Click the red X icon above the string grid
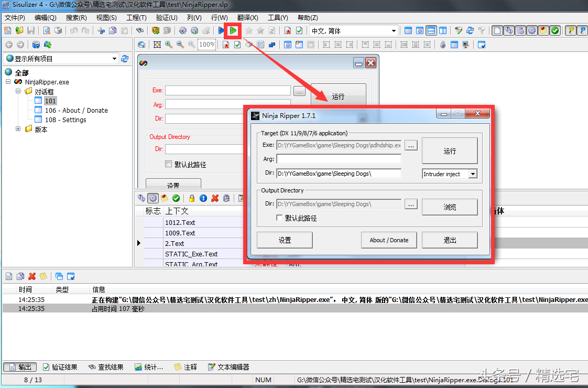The width and height of the screenshot is (588, 388). coord(215,198)
